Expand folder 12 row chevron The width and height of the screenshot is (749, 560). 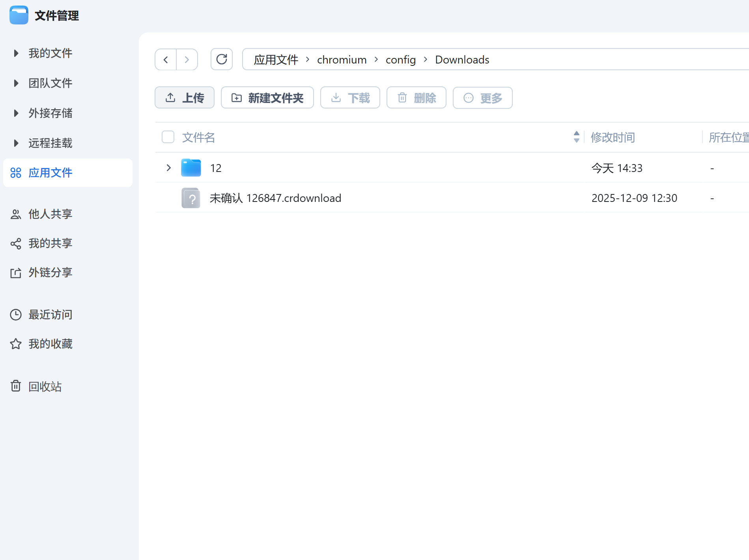coord(169,168)
